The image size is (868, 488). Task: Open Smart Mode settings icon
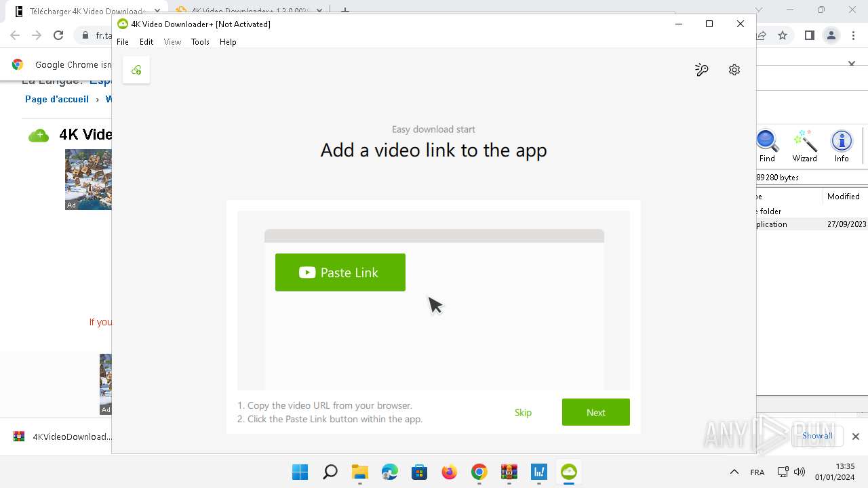702,70
